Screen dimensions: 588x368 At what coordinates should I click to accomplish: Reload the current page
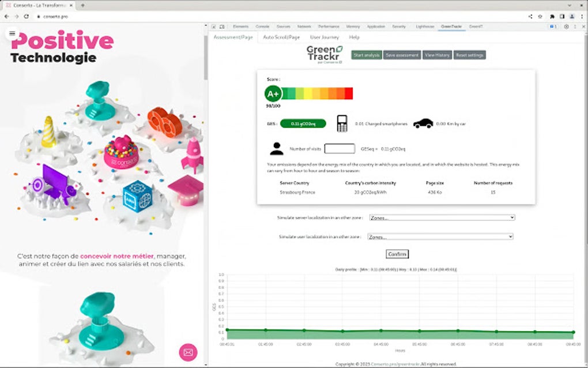tap(27, 17)
